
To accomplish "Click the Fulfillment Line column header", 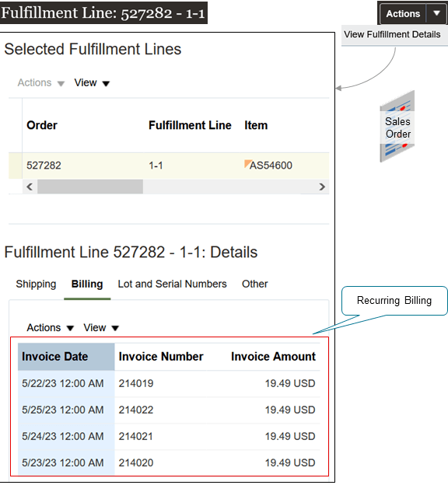I will 190,125.
